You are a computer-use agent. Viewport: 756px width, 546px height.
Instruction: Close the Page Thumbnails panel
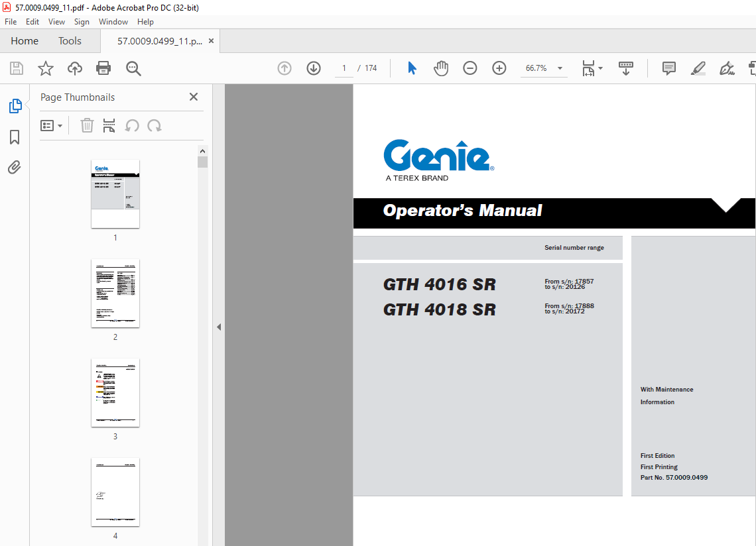pos(194,97)
